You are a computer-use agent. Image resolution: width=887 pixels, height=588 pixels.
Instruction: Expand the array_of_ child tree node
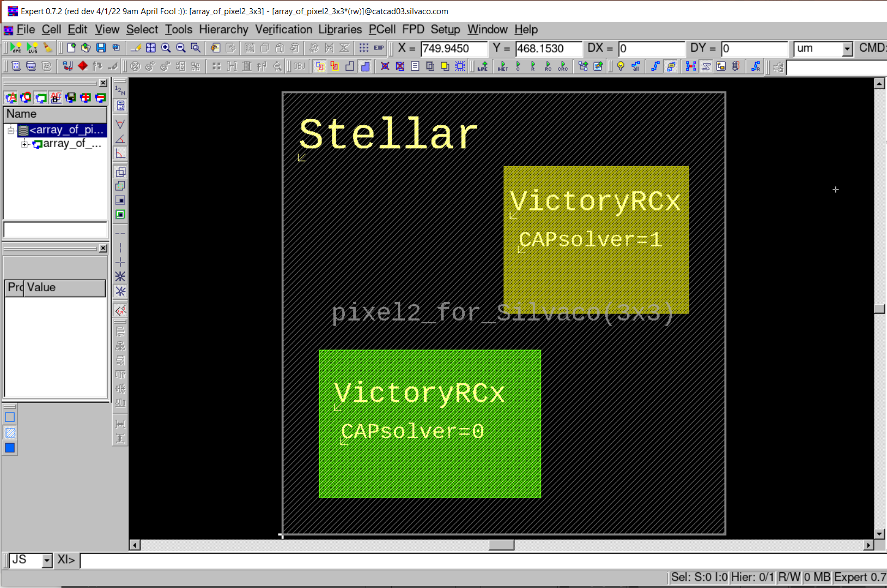coord(25,144)
